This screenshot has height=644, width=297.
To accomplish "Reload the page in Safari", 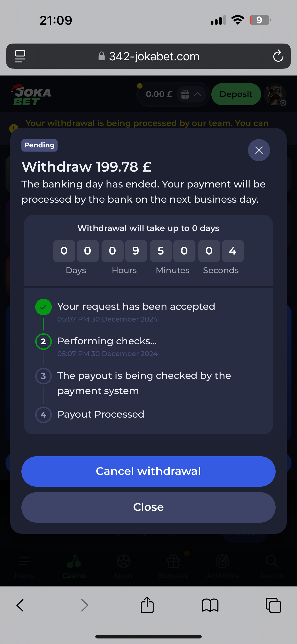I will point(278,56).
